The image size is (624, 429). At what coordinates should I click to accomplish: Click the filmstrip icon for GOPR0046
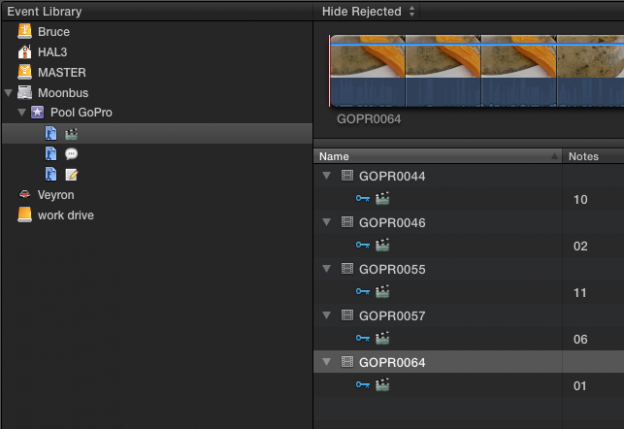click(x=347, y=222)
